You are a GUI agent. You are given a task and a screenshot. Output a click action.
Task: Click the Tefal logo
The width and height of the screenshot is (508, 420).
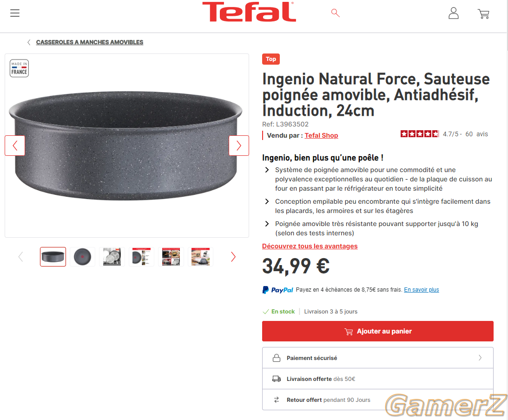pos(249,12)
